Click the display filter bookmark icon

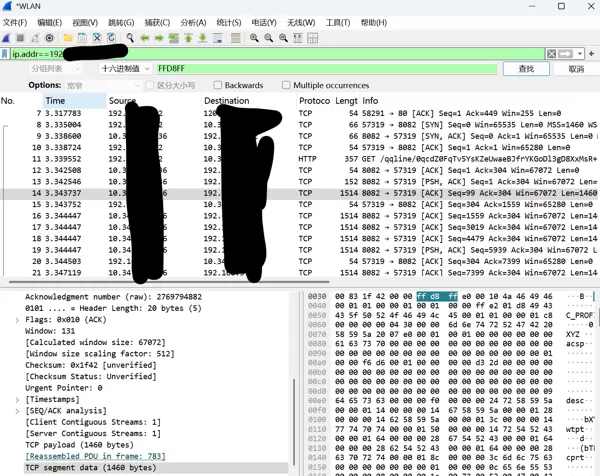(6, 53)
